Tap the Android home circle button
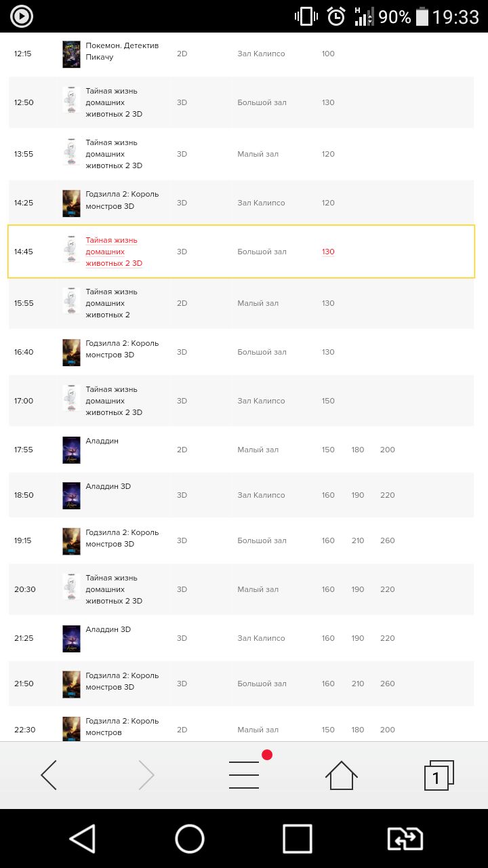Screen dimensions: 488x868 click(190, 839)
